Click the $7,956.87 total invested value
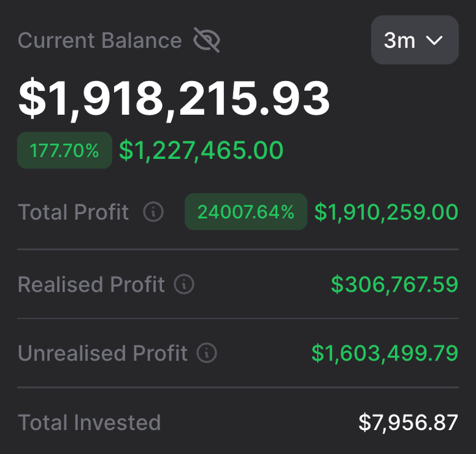Image resolution: width=476 pixels, height=454 pixels. [x=409, y=423]
